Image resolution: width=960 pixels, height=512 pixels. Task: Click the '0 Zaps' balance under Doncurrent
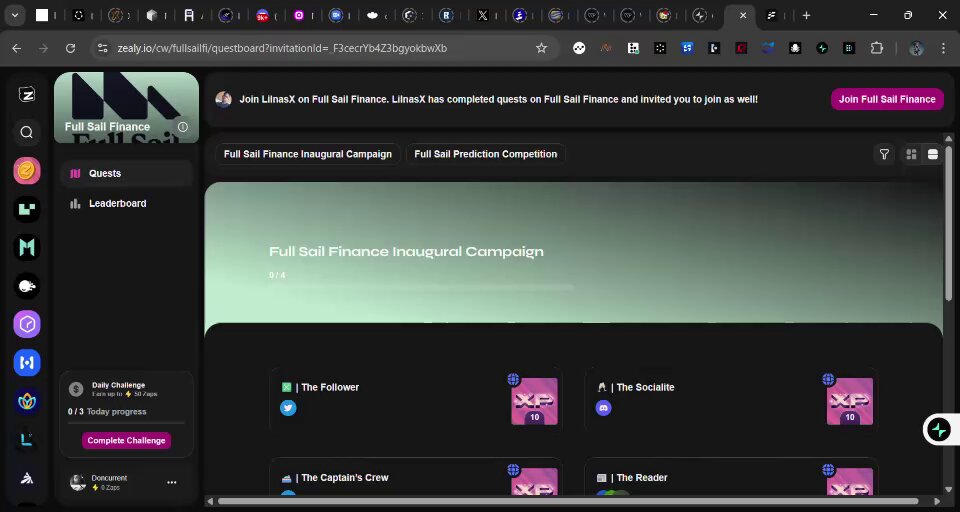pos(106,488)
